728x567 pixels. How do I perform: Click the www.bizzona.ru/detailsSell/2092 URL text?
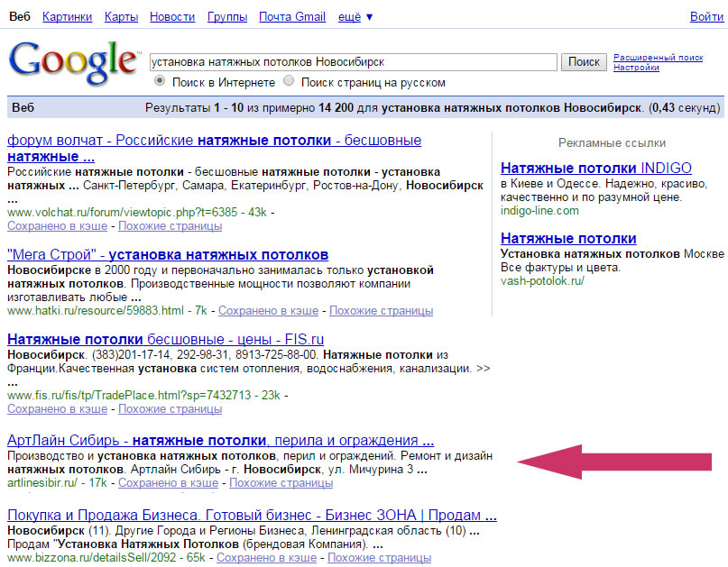pos(92,557)
